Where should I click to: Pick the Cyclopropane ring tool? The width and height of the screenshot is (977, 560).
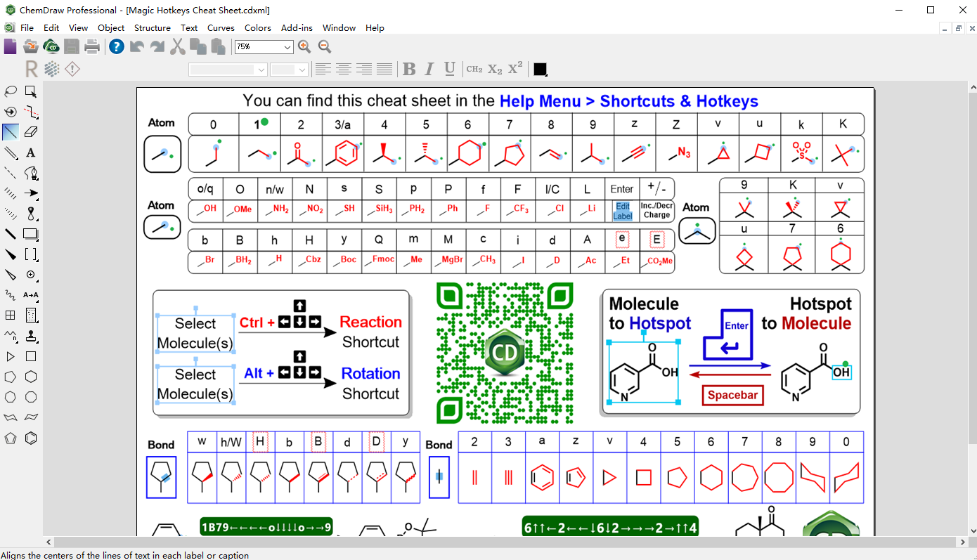pos(11,356)
